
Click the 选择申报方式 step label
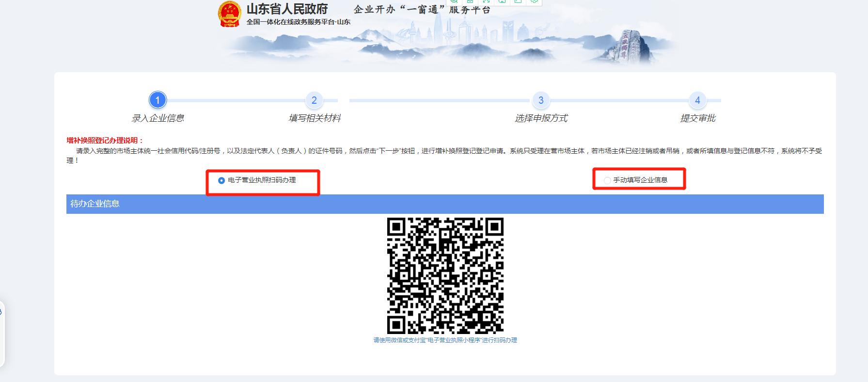[x=541, y=118]
